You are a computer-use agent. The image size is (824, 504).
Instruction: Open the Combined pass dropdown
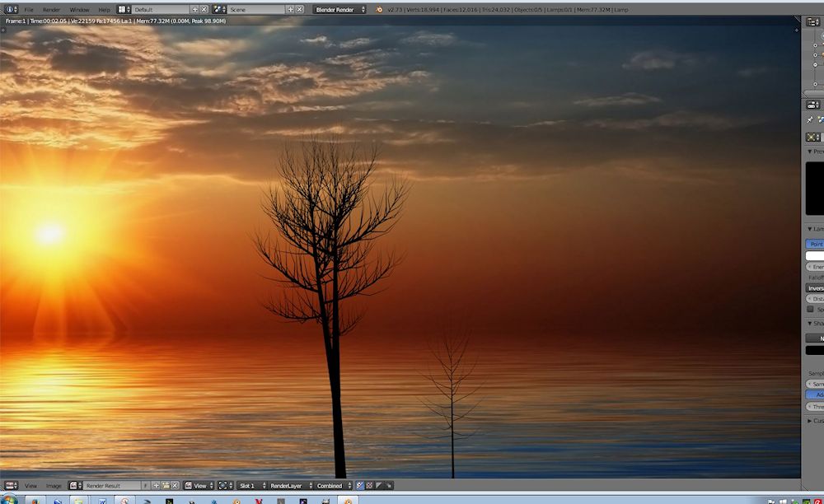pyautogui.click(x=334, y=486)
